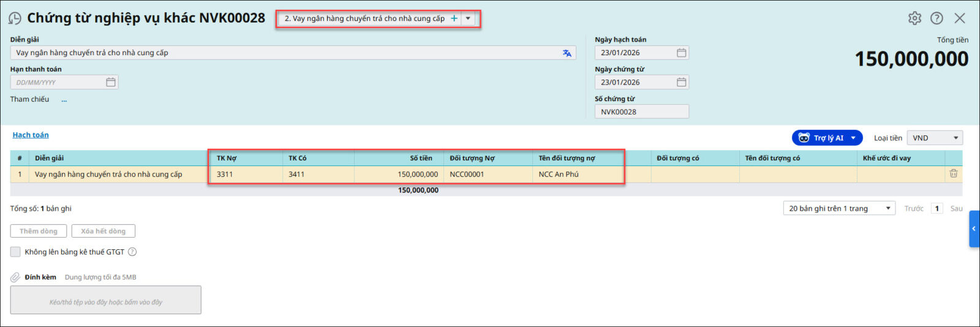This screenshot has height=327, width=980.
Task: Click the Số chứng từ input field
Action: tap(641, 111)
